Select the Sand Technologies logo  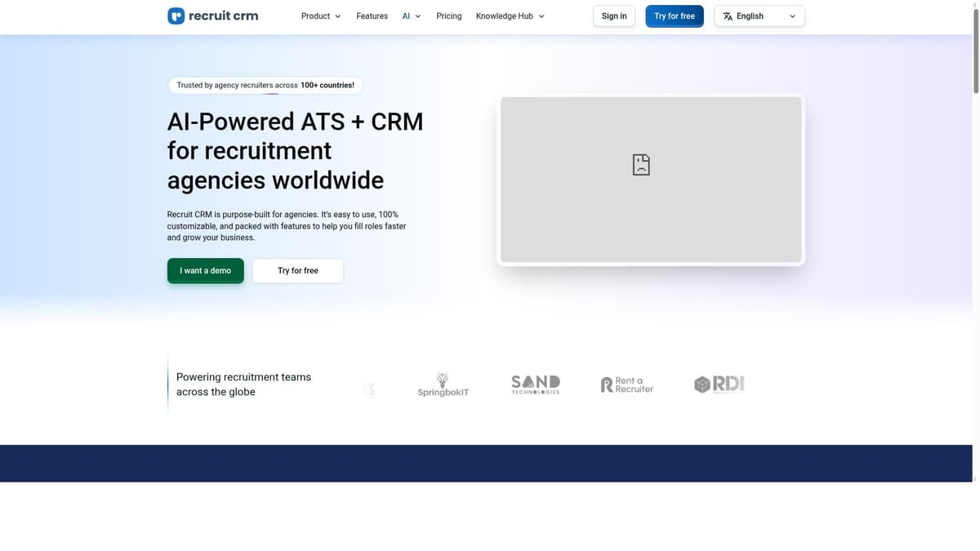(x=535, y=384)
